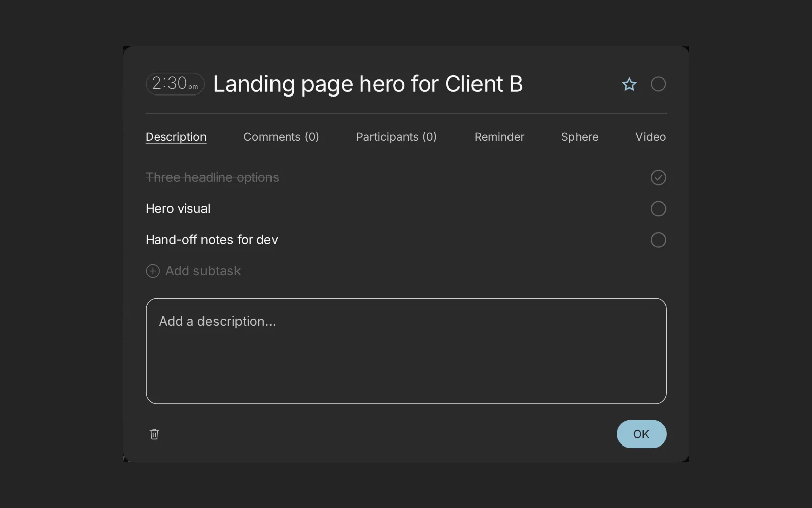The width and height of the screenshot is (812, 508).
Task: Select the Three headline options text
Action: (212, 177)
